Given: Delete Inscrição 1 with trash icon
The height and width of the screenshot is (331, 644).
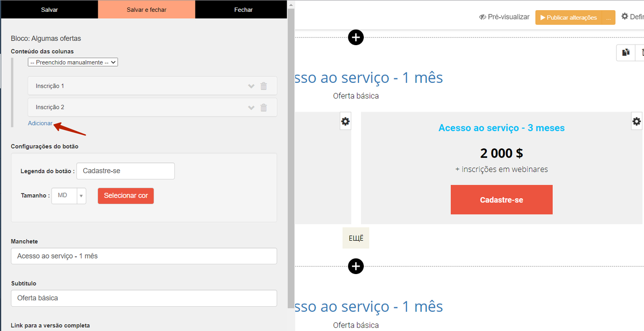Looking at the screenshot, I should (x=264, y=86).
